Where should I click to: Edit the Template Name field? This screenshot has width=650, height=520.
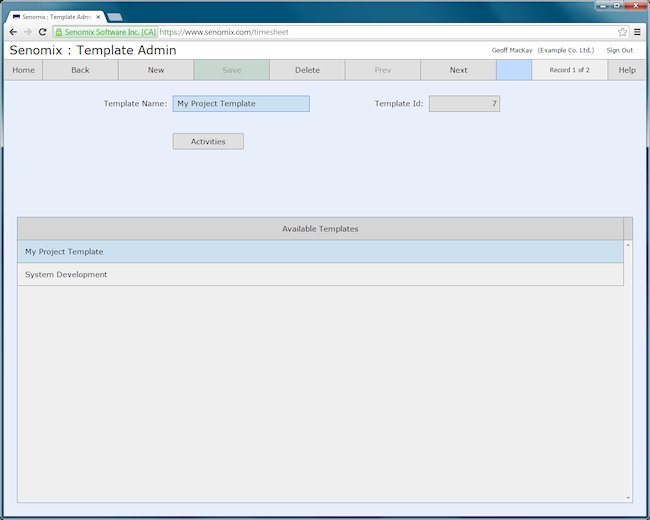241,104
